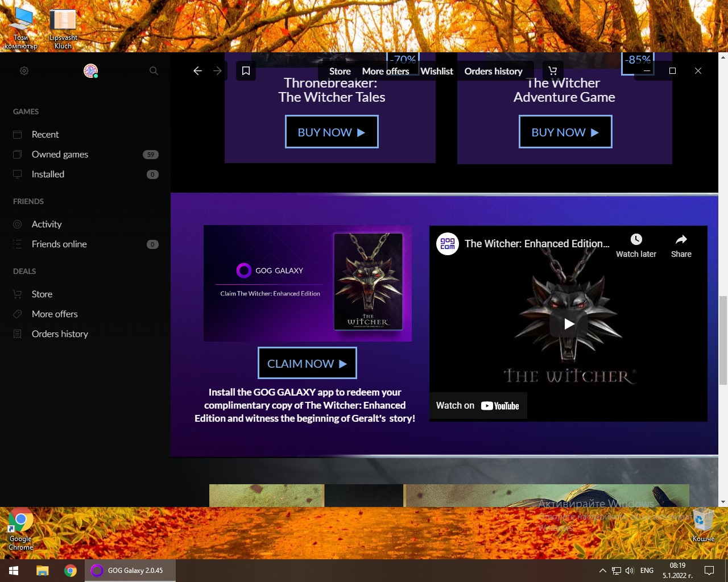
Task: Open Windows Start menu
Action: click(14, 571)
